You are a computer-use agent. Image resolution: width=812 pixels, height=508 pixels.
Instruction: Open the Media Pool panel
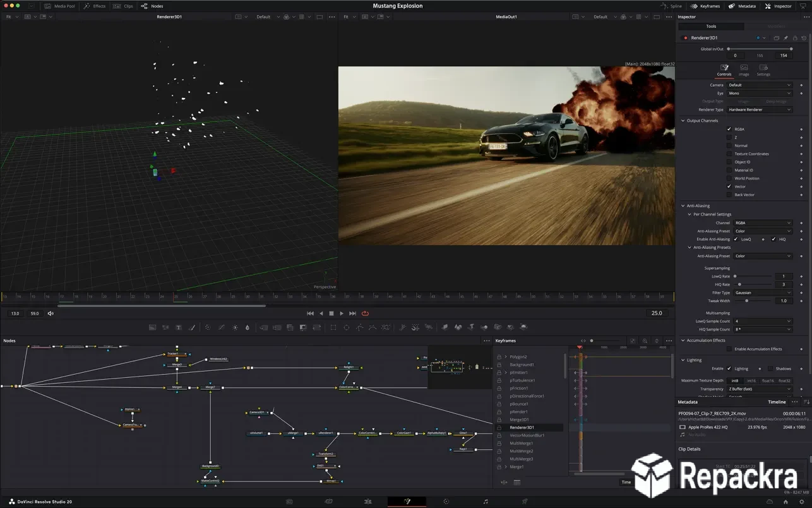59,6
